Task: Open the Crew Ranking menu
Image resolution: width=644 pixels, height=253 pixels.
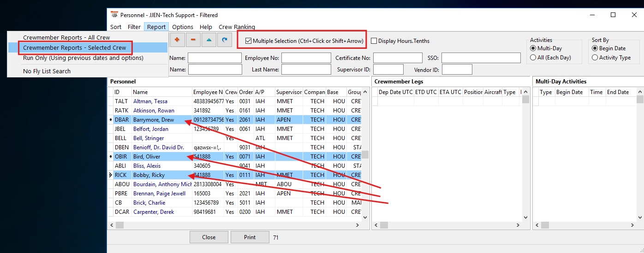Action: [x=237, y=27]
